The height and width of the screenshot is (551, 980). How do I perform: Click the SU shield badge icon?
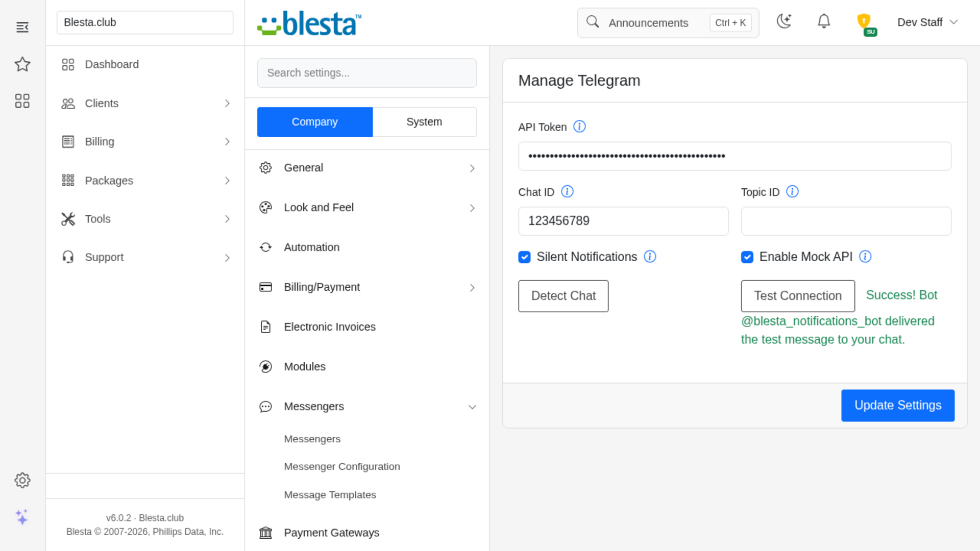pos(866,24)
